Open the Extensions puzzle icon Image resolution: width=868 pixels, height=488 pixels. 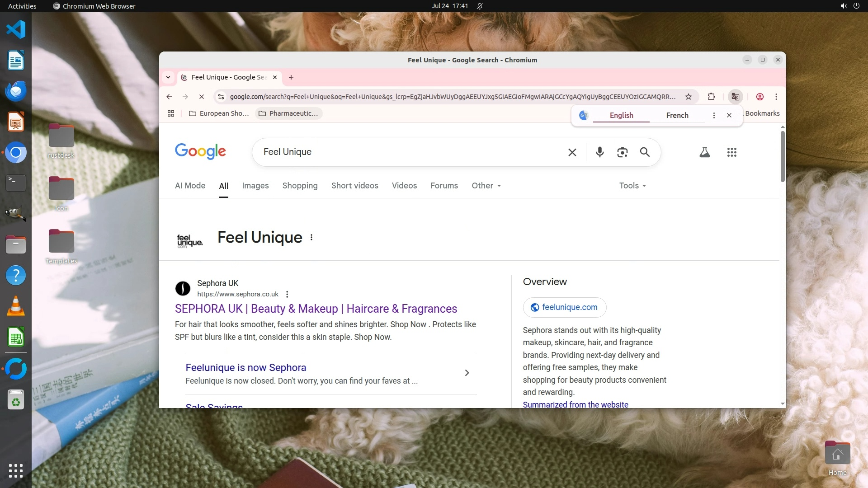coord(711,97)
